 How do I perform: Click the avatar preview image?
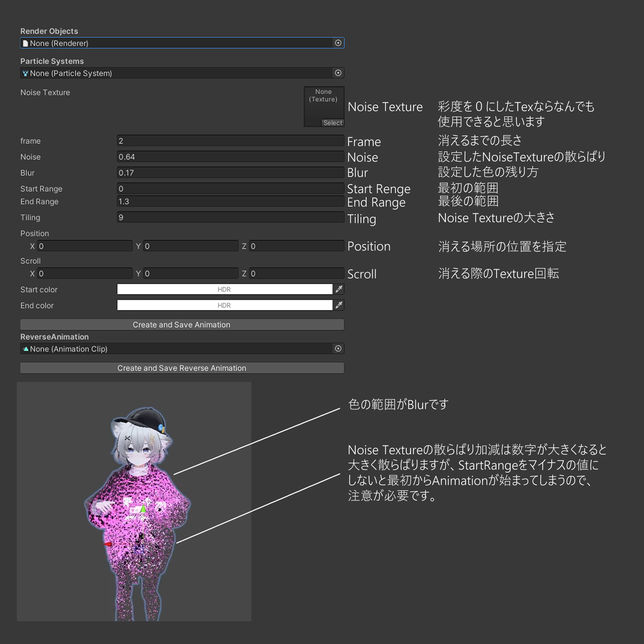tap(134, 501)
